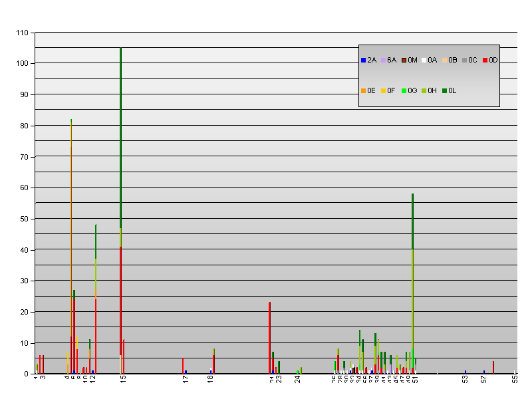
Task: Select the dark green 0L legend label
Action: click(452, 90)
